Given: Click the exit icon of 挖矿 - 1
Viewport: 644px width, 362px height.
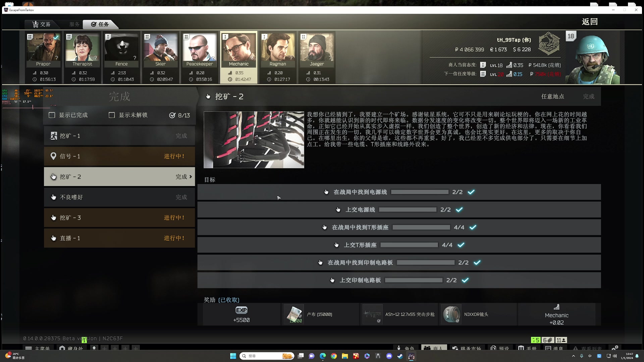Looking at the screenshot, I should 54,136.
